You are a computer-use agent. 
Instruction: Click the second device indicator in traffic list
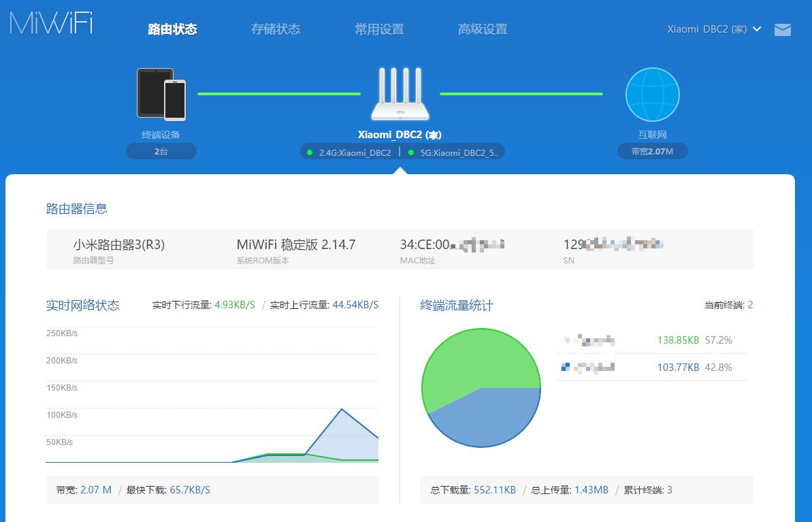tap(566, 367)
